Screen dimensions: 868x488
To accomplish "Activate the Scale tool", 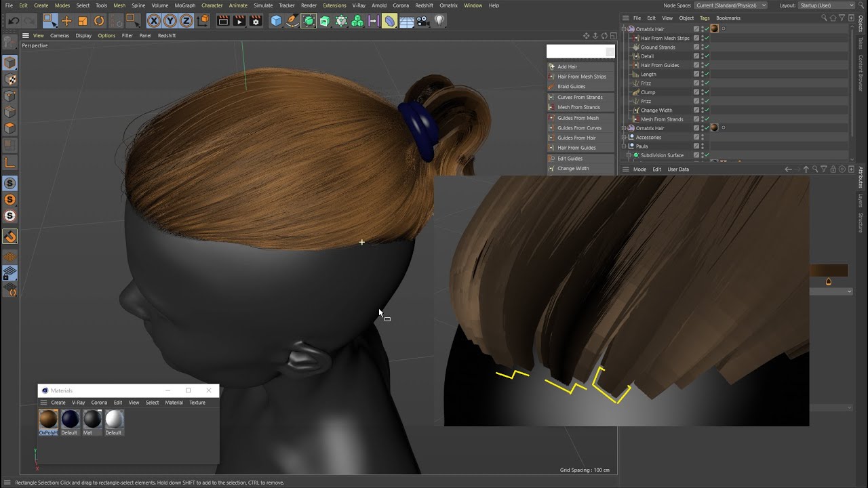I will (83, 21).
